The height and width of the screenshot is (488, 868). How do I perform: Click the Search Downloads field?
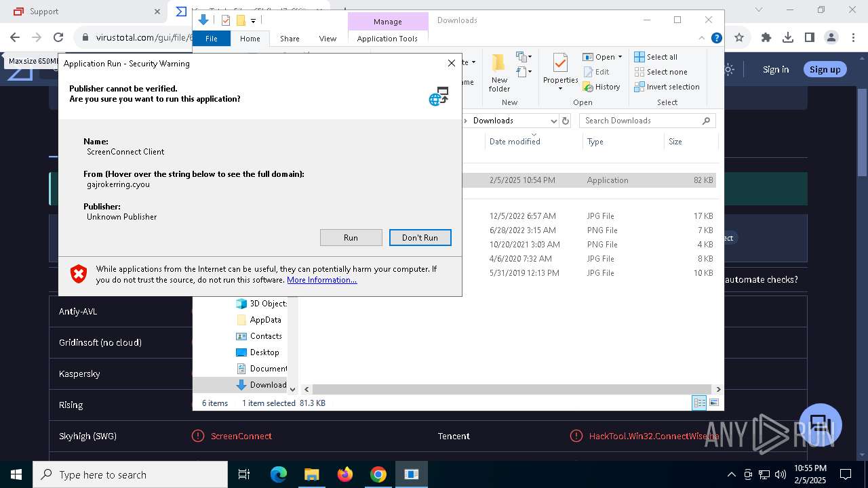tap(647, 121)
